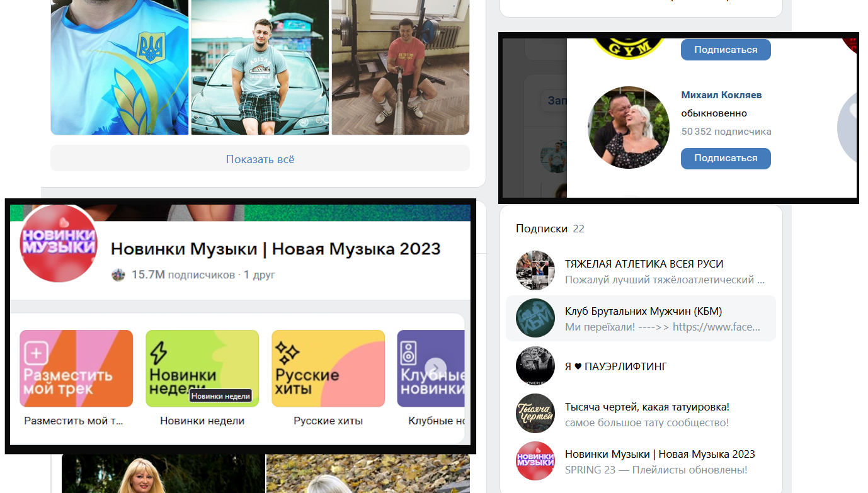Select the Я ♥ ПАУЭРЛИФТИНГ community avatar
Image resolution: width=868 pixels, height=493 pixels.
click(x=535, y=366)
